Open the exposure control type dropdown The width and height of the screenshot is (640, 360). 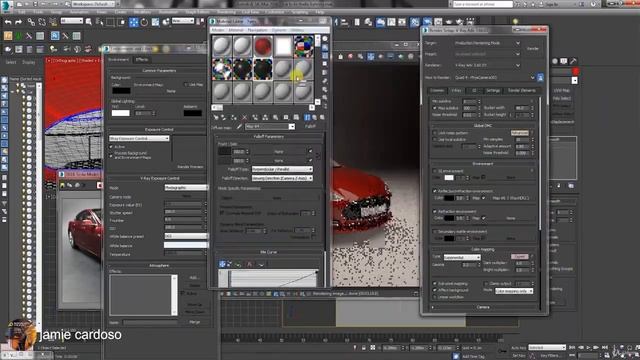(139, 138)
